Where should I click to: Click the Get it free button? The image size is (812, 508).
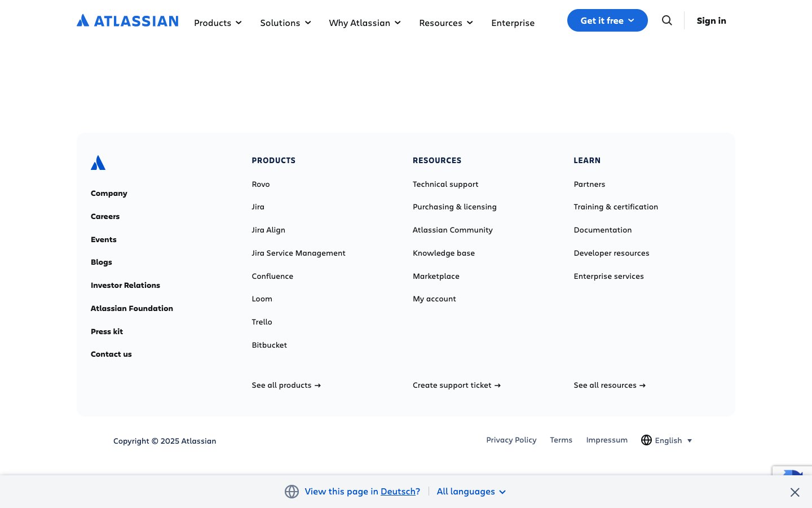coord(607,20)
